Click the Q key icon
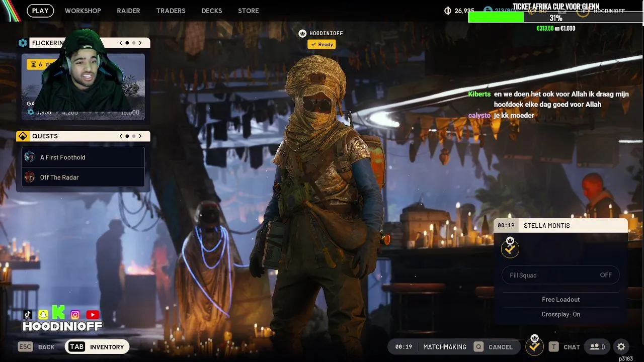Image resolution: width=644 pixels, height=362 pixels. [x=478, y=347]
